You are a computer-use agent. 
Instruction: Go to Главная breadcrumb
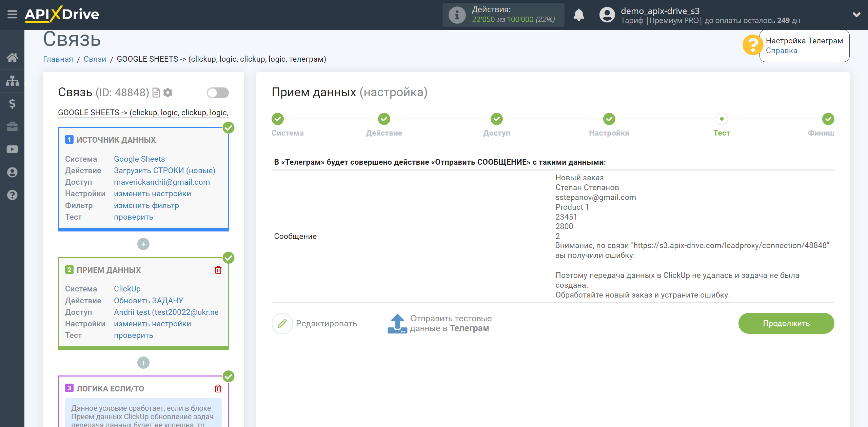[58, 59]
